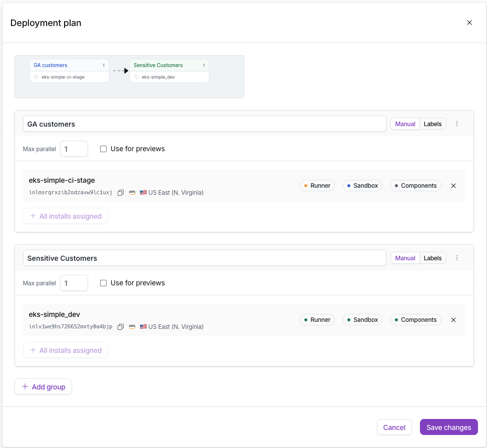This screenshot has width=487, height=448.
Task: Click US flag on eks-simple-ci-stage row
Action: point(143,192)
